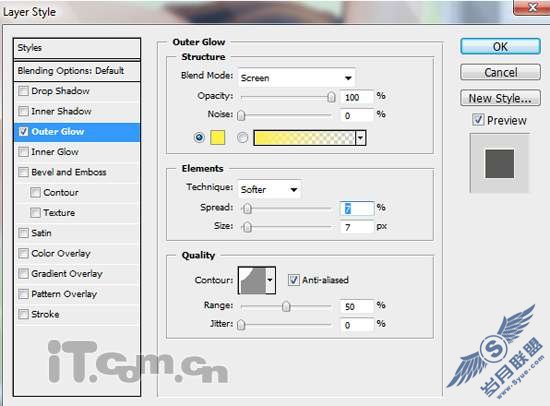
Task: Close the Layer Style dialog
Action: point(532,7)
